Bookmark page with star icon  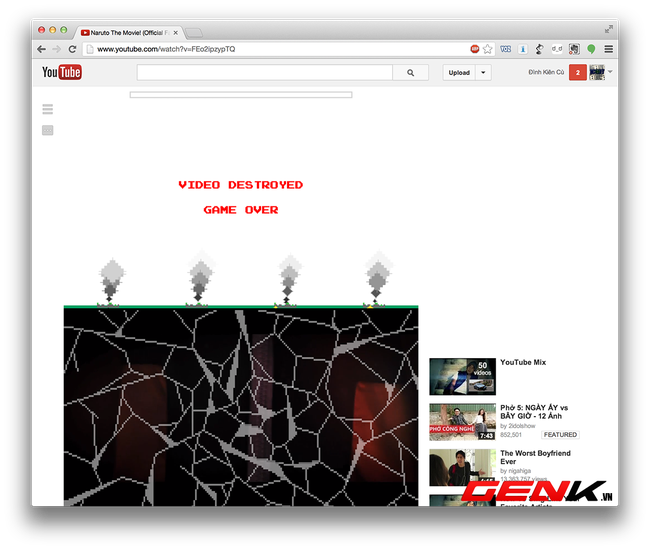click(x=488, y=49)
